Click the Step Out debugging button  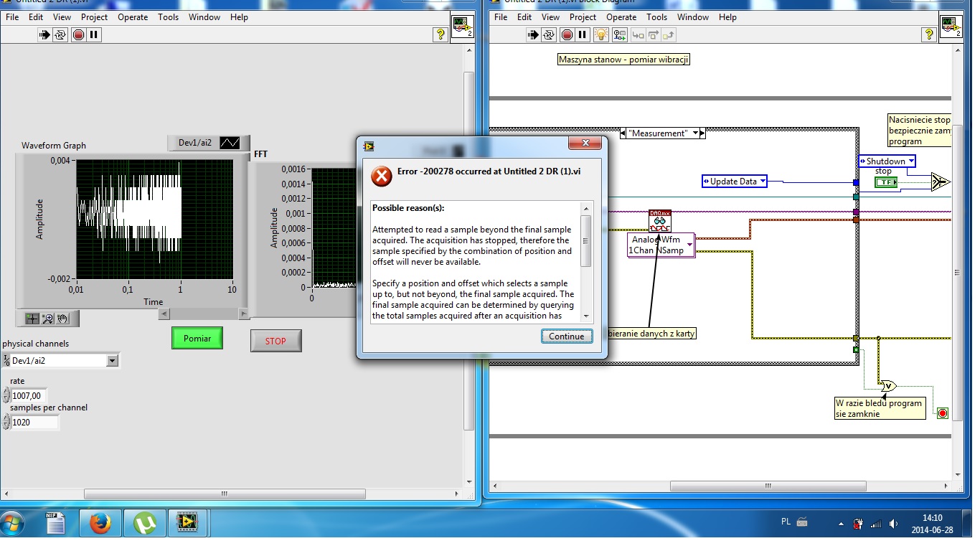(669, 34)
